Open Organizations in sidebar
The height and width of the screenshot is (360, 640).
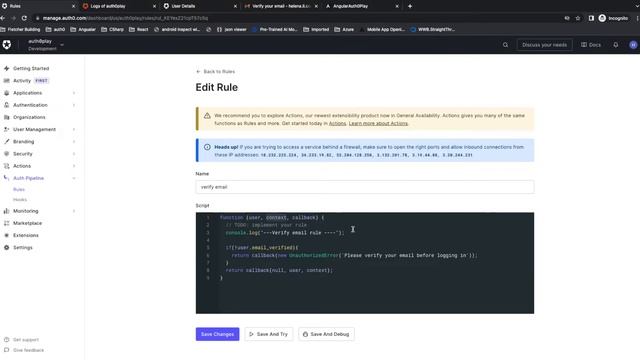point(29,117)
